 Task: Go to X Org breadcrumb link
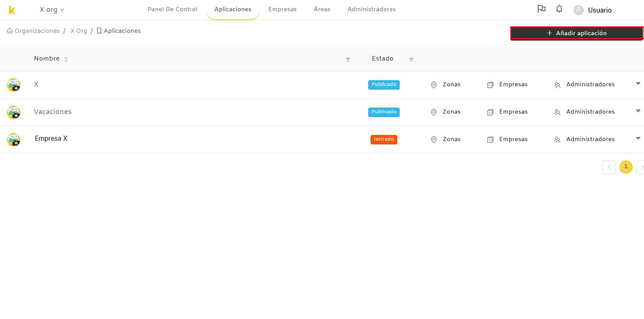(79, 31)
